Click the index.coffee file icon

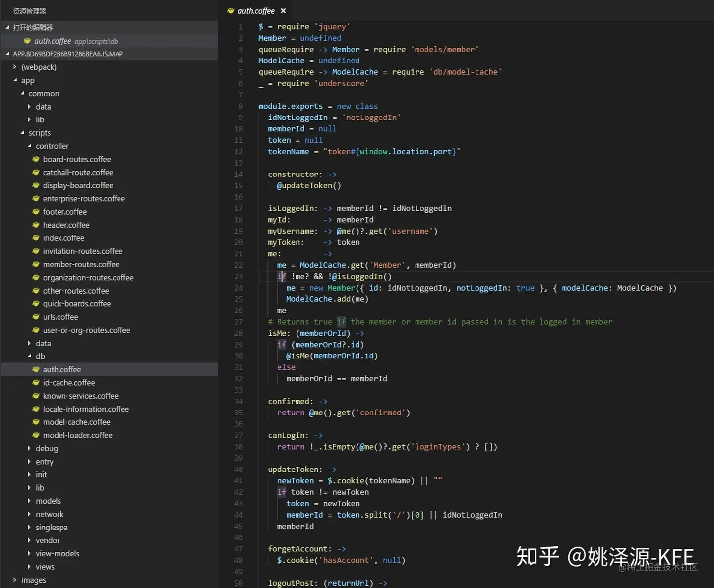pyautogui.click(x=36, y=238)
